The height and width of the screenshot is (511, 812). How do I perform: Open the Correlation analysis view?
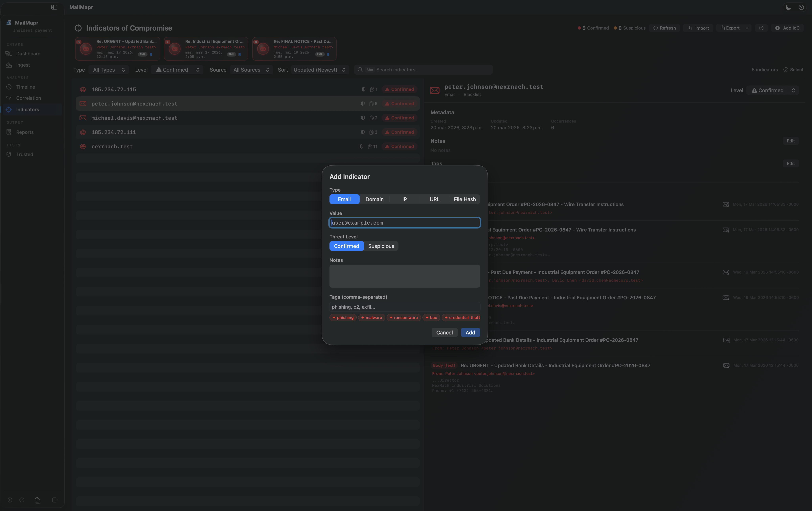28,98
